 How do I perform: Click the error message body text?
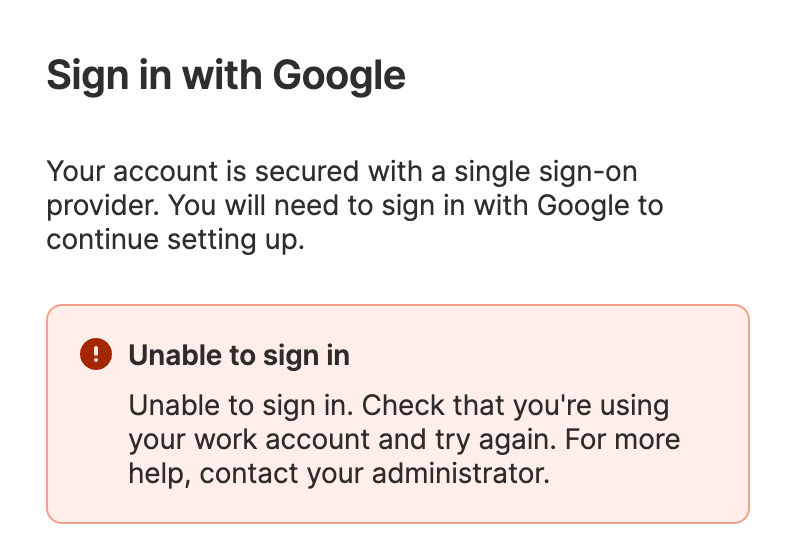click(x=404, y=439)
